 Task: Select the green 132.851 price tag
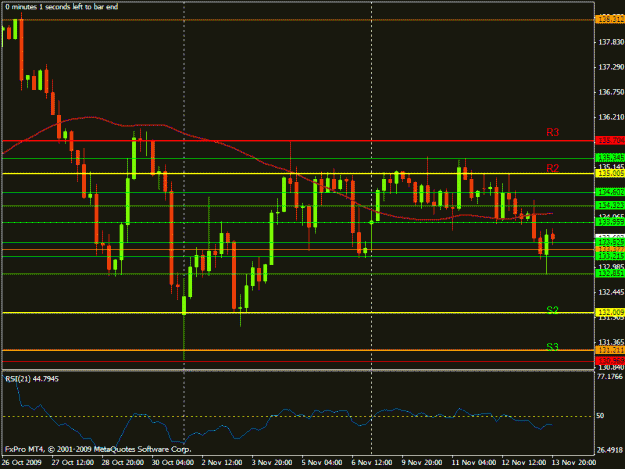610,273
